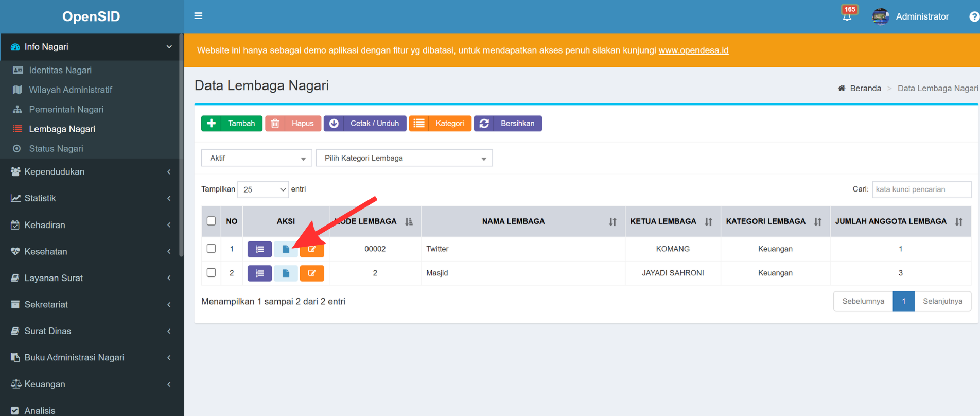Viewport: 980px width, 416px height.
Task: Open the Pilih Kategori Lembaga dropdown
Action: pos(404,158)
